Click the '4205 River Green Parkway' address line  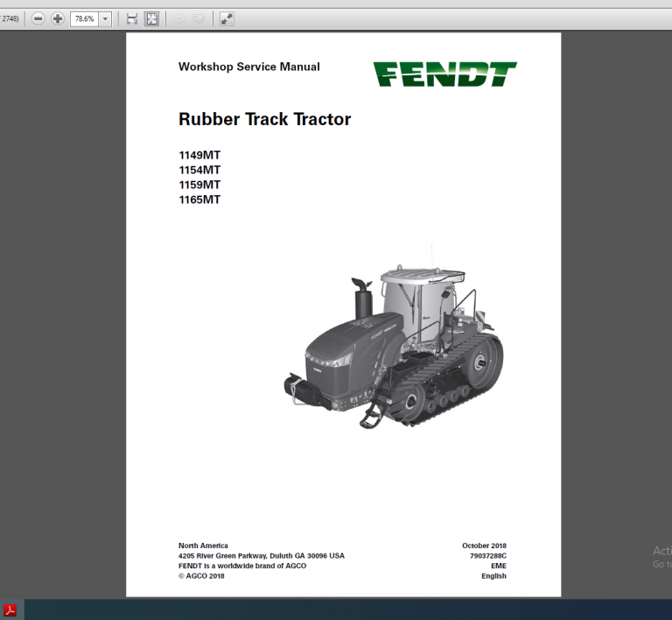[x=262, y=556]
